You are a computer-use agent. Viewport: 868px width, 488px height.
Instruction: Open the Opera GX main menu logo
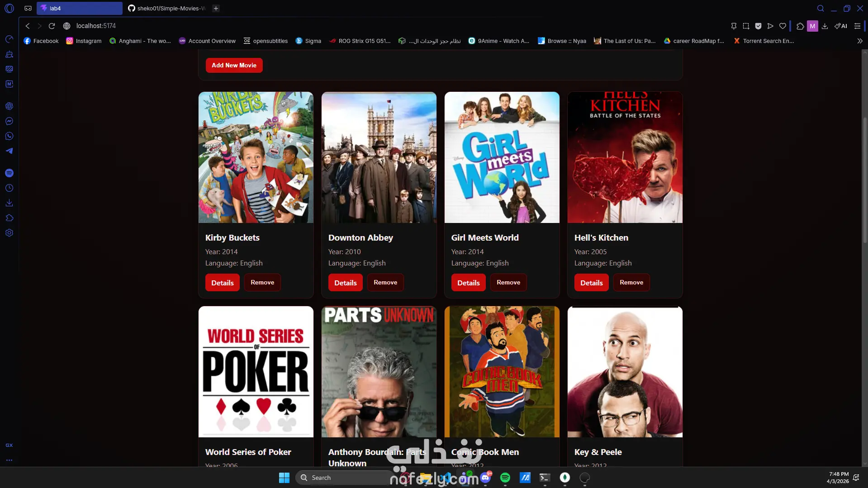(9, 8)
